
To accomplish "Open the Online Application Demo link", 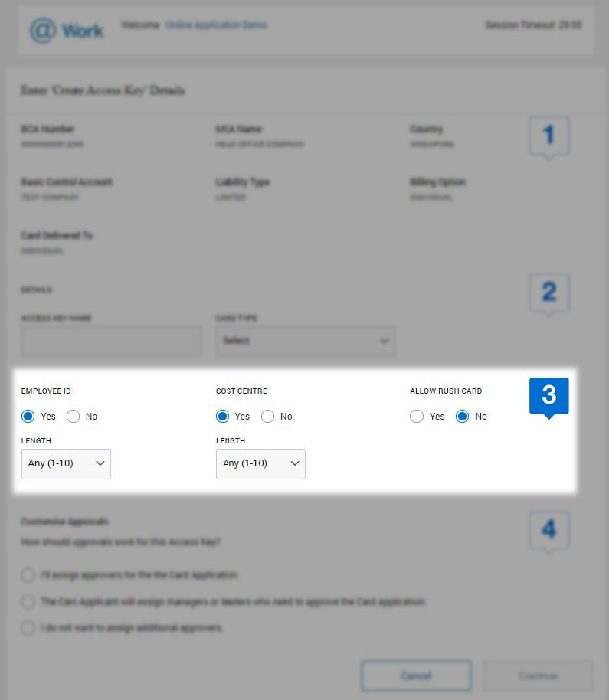I will click(217, 25).
